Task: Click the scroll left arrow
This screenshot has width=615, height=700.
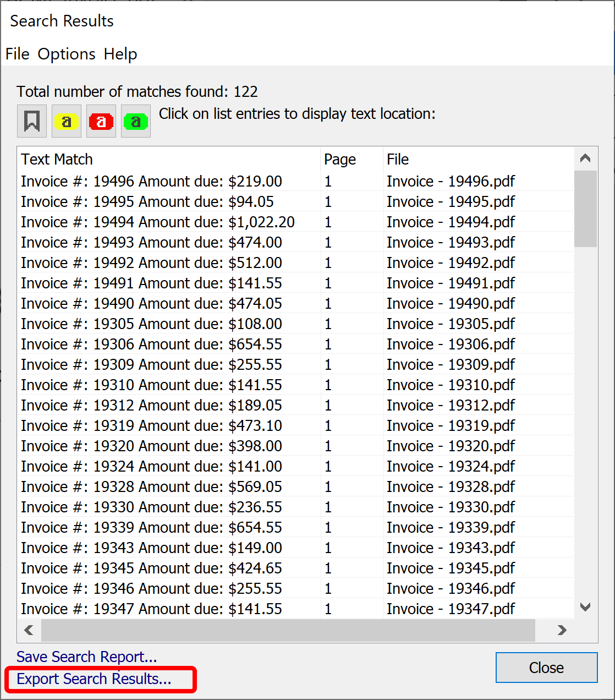Action: click(29, 630)
